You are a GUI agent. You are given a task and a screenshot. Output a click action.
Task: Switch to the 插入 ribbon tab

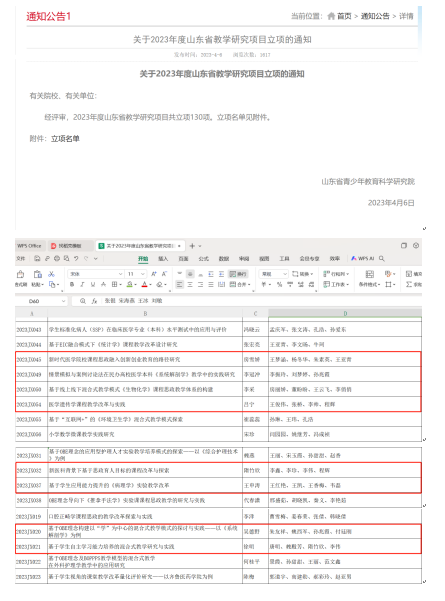point(163,259)
